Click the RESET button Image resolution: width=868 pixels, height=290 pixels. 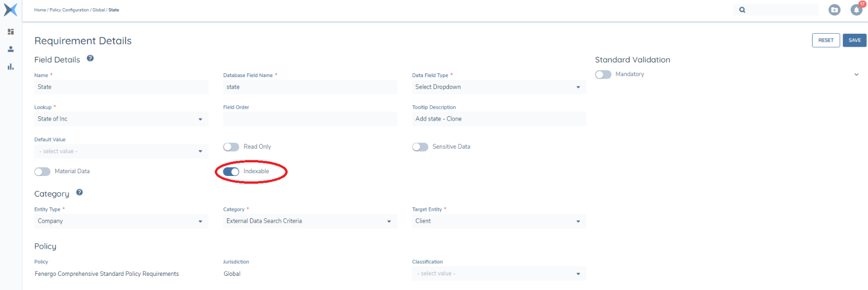(826, 40)
